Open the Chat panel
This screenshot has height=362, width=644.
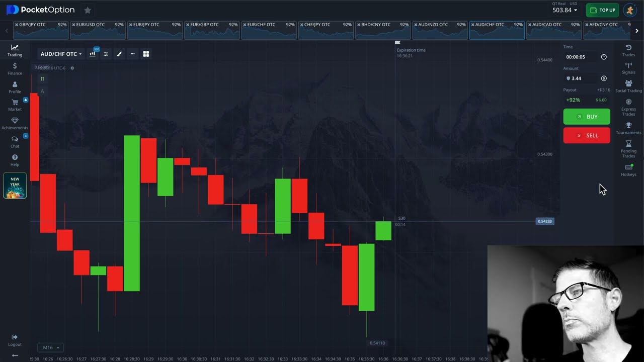15,142
